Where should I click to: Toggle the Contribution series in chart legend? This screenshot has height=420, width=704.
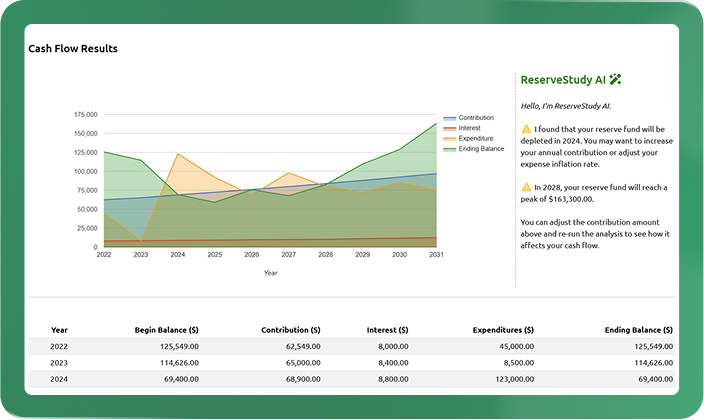pos(475,118)
